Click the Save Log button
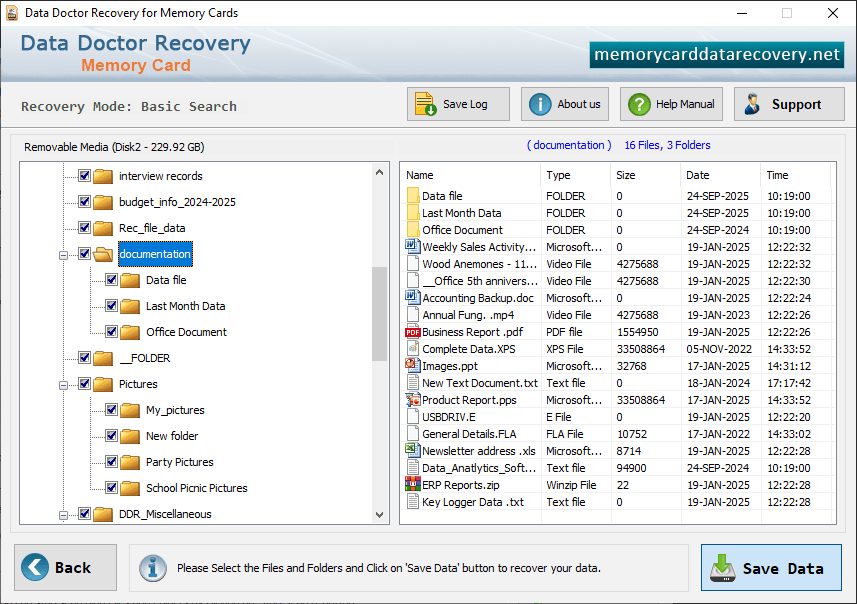The width and height of the screenshot is (857, 604). click(458, 104)
